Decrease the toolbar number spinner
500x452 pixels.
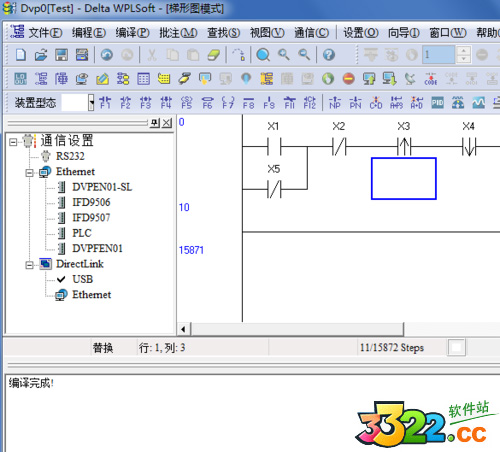pos(463,59)
